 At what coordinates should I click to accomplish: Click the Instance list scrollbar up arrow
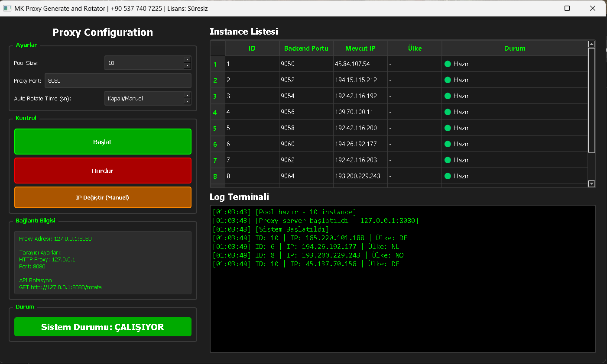(x=592, y=44)
